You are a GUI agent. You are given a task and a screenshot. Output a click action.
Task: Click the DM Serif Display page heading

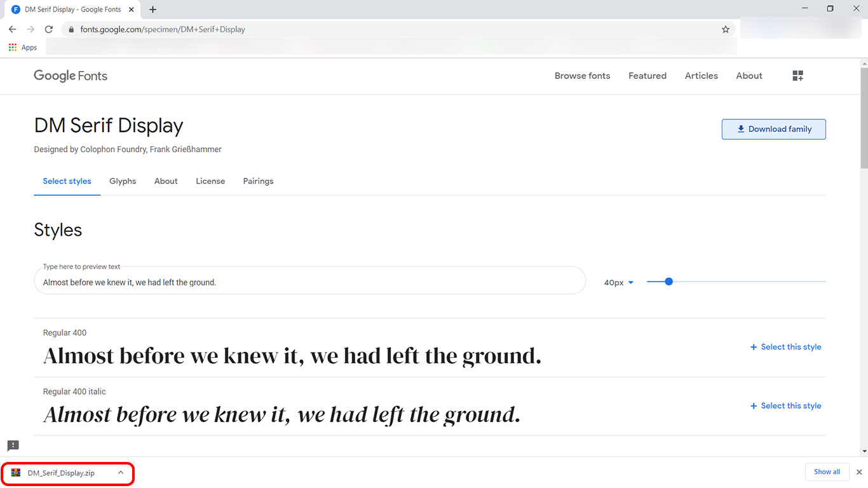pyautogui.click(x=109, y=126)
